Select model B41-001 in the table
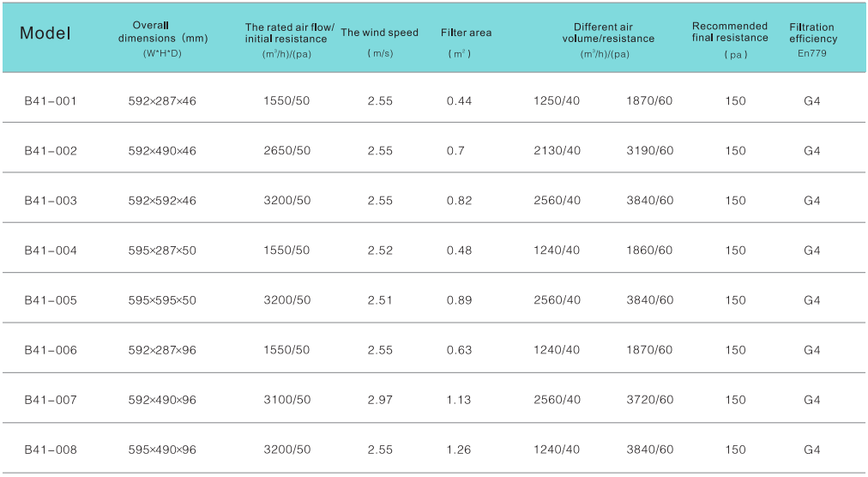This screenshot has width=868, height=477. (51, 101)
